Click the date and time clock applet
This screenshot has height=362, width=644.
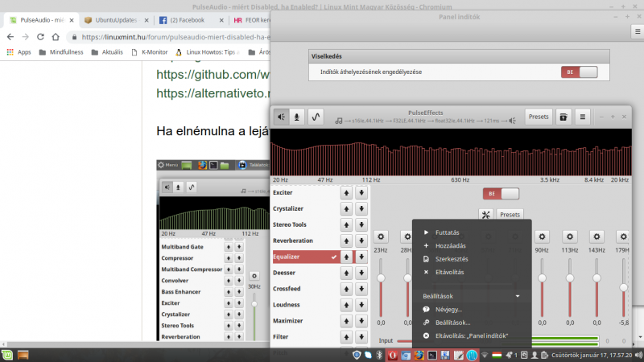592,355
